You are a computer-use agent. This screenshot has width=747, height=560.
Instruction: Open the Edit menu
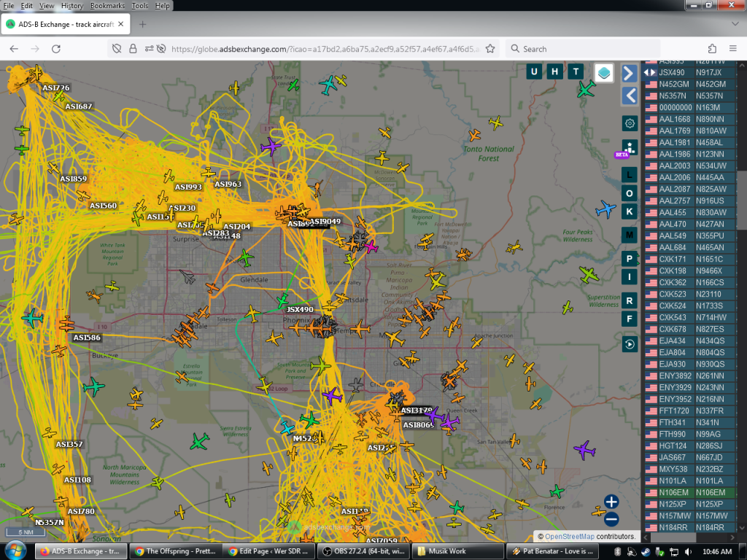(x=27, y=6)
